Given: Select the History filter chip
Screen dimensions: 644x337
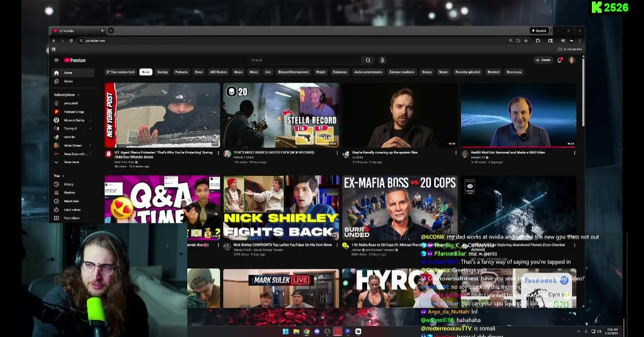Looking at the screenshot, I should [x=427, y=72].
